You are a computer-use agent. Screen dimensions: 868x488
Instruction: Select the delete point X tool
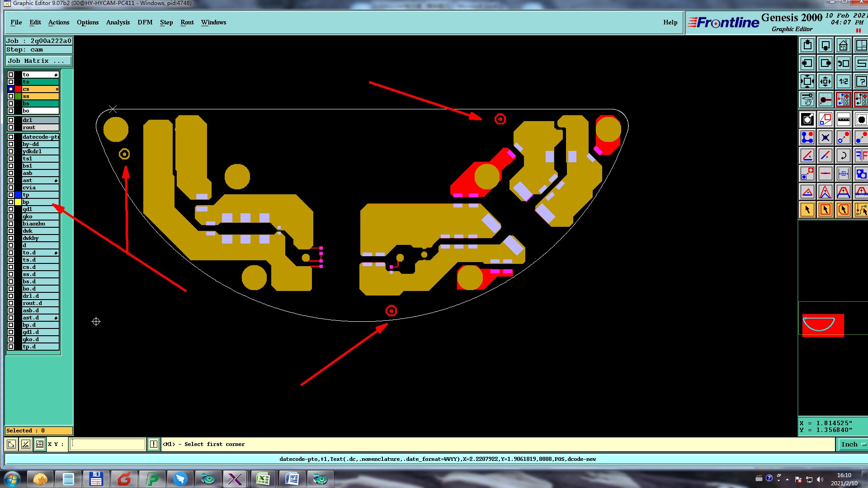pyautogui.click(x=826, y=137)
